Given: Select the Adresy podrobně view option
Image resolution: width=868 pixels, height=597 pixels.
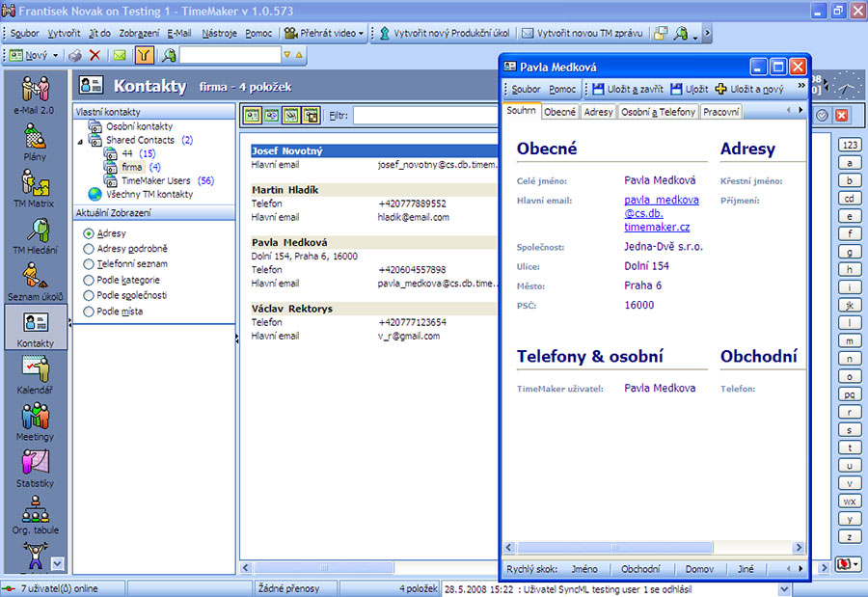Looking at the screenshot, I should 89,249.
